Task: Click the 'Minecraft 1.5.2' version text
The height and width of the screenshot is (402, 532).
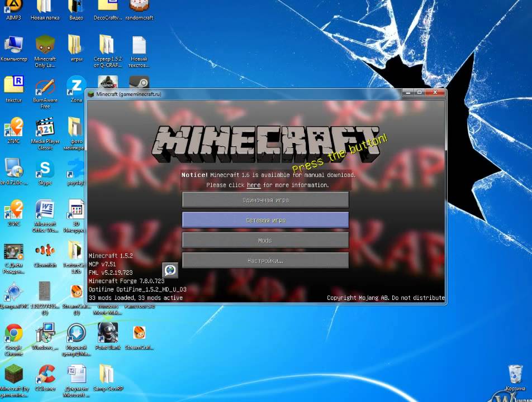Action: [x=111, y=256]
